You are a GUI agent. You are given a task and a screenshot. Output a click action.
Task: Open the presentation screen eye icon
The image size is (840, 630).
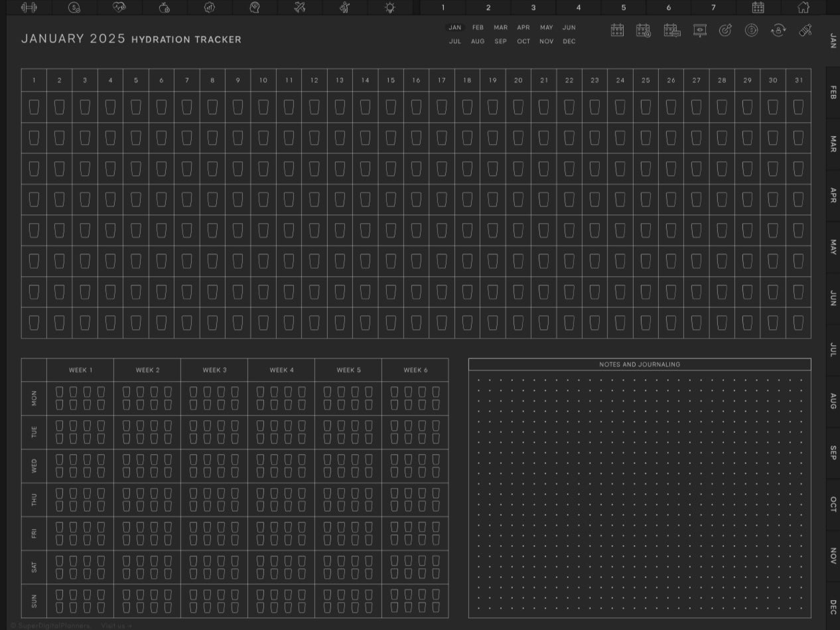(699, 31)
